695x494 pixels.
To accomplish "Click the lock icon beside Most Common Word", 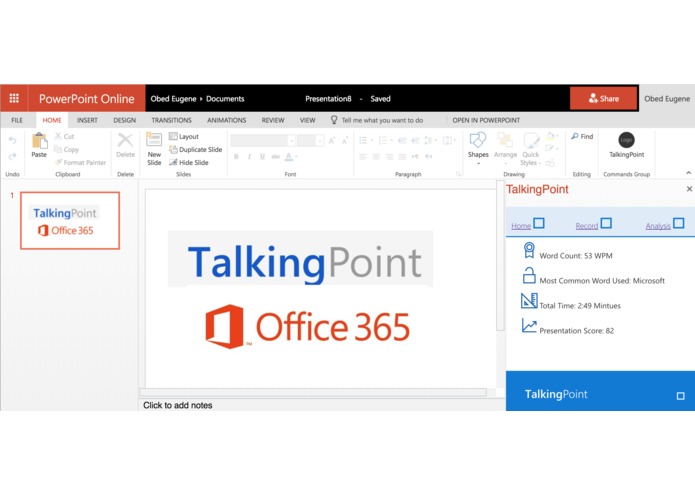I will tap(529, 276).
